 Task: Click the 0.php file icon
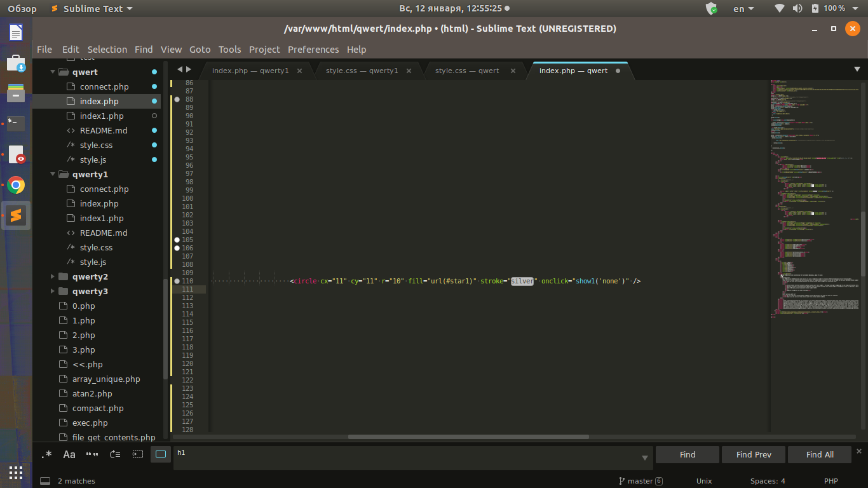[x=63, y=306]
